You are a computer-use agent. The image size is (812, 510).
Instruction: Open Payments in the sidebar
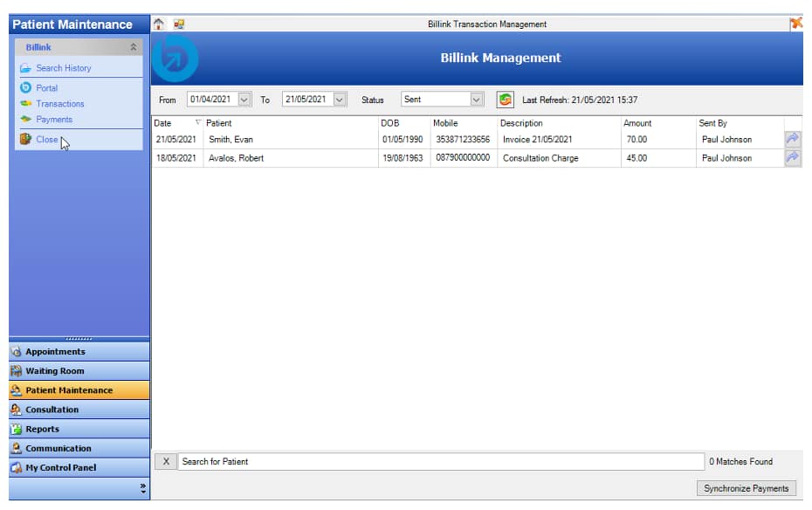(x=54, y=120)
